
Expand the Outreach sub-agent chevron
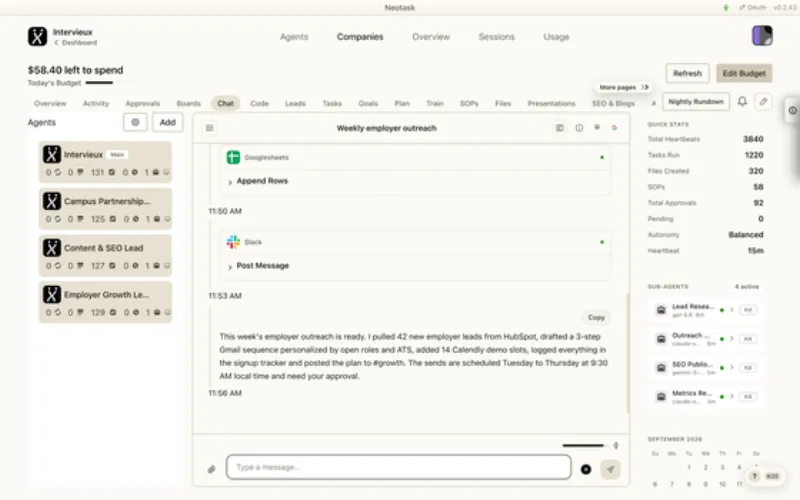(x=732, y=339)
